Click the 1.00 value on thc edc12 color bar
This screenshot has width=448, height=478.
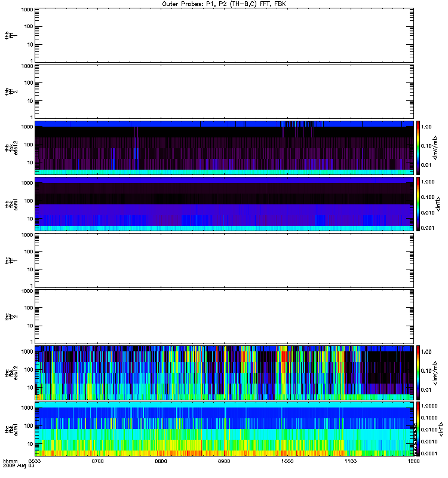click(x=426, y=352)
